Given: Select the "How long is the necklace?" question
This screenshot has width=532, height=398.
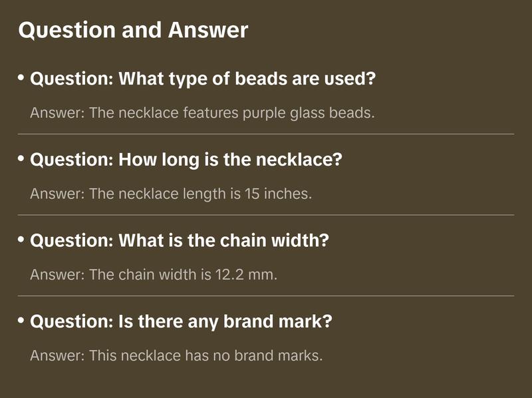Looking at the screenshot, I should tap(186, 160).
